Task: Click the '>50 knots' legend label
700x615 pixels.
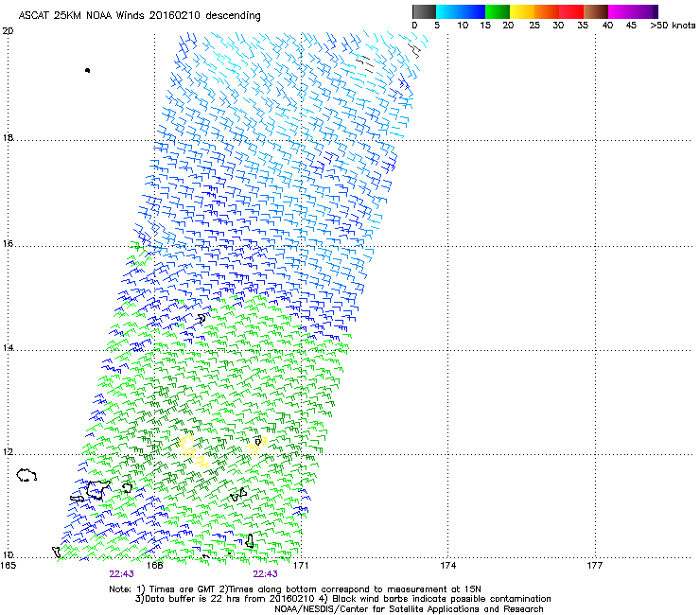Action: point(673,26)
